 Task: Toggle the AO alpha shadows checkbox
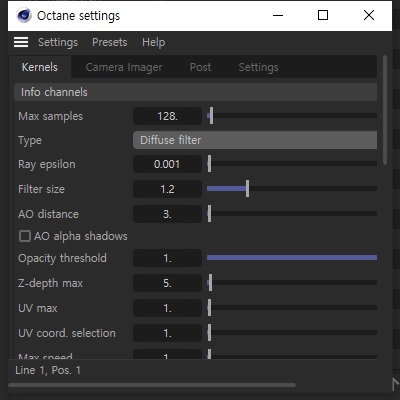point(25,236)
